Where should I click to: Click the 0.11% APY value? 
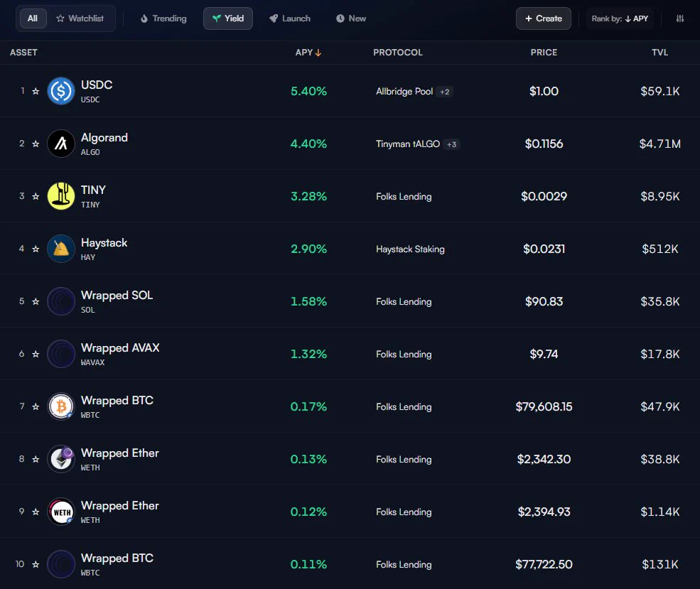click(x=309, y=564)
